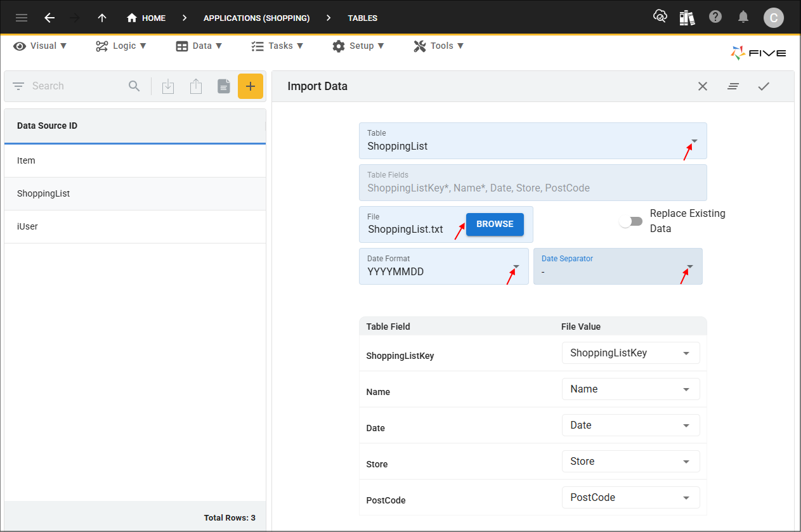Open the Date Format dropdown
This screenshot has height=532, width=801.
515,268
